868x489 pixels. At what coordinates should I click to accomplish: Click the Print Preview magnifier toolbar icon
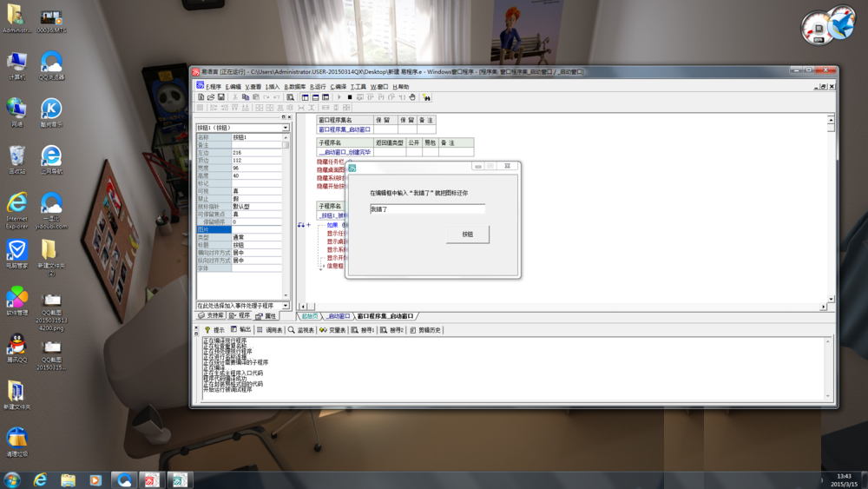[x=290, y=97]
